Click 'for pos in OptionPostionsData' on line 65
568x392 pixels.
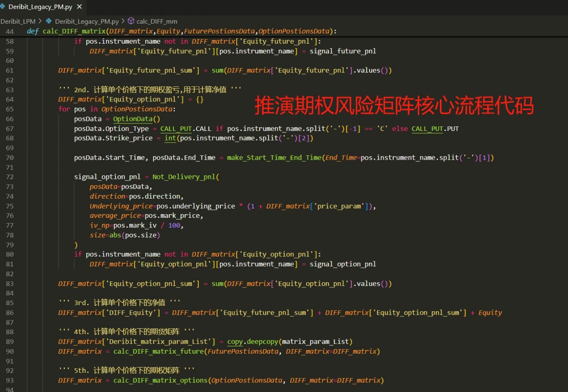point(117,109)
